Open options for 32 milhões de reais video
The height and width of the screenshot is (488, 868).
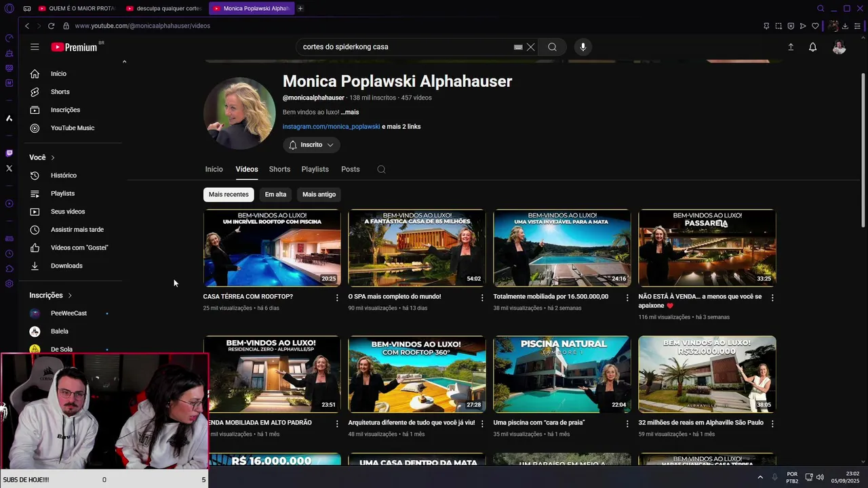772,424
